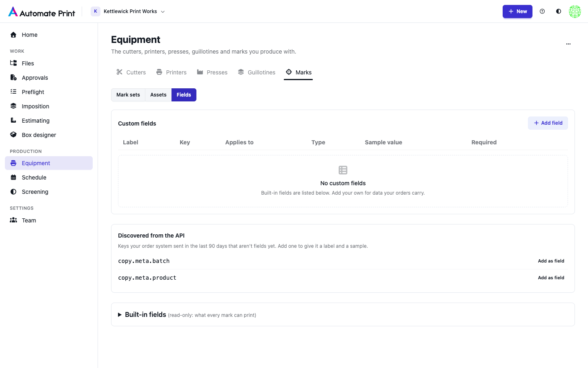Go to Preflight in the sidebar

click(49, 92)
